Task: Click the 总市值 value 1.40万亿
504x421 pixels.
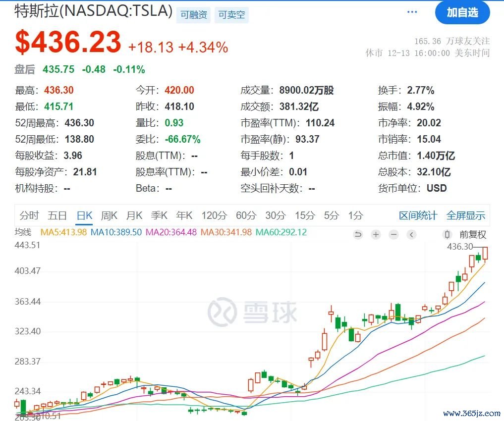Action: [436, 156]
